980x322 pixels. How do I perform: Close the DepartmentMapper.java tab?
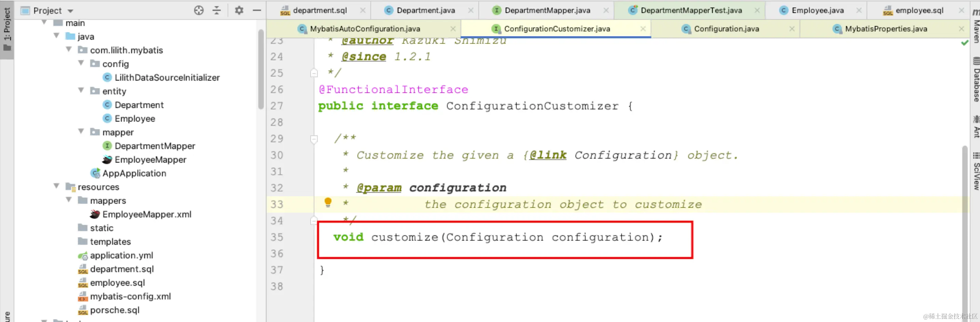(x=606, y=10)
